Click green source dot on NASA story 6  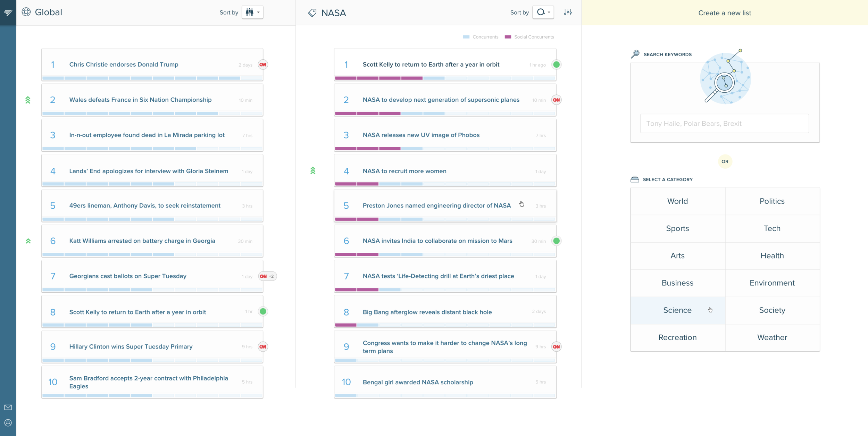(x=556, y=241)
